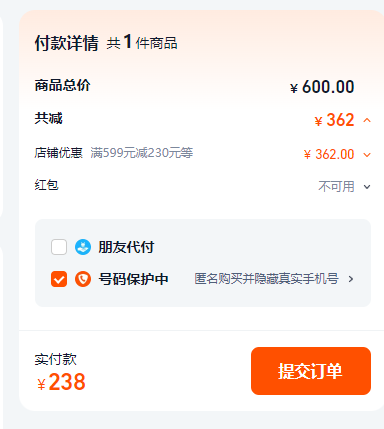Enable the 朋友代付 checkbox
Viewport: 384px width, 429px height.
(59, 247)
